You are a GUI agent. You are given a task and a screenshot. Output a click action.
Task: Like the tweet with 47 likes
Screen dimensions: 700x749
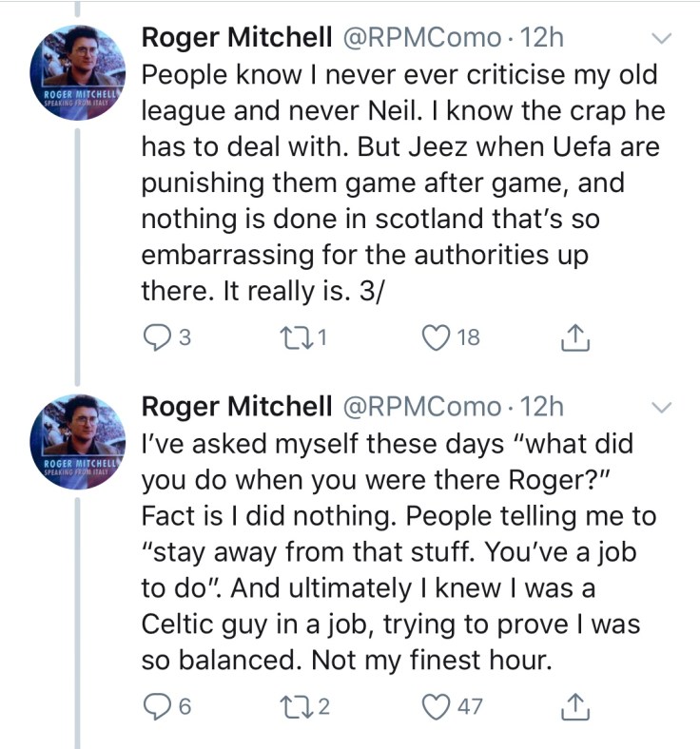coord(437,707)
